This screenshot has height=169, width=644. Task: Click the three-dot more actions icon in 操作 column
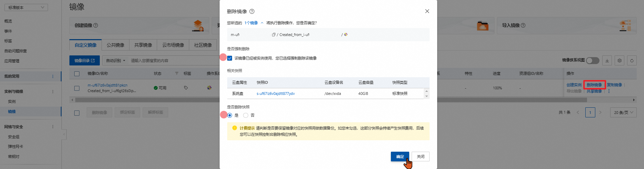point(609,91)
